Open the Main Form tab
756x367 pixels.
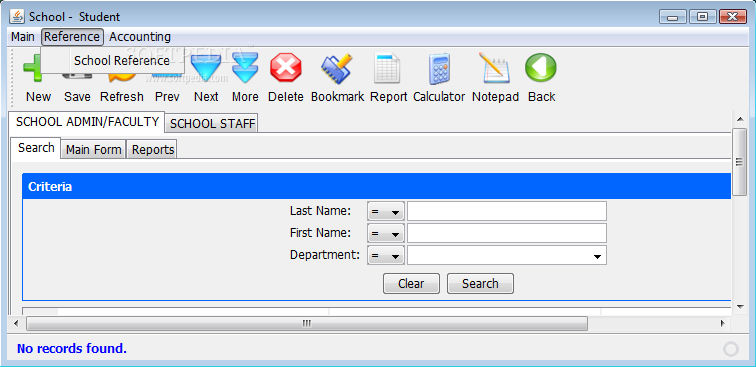click(94, 150)
